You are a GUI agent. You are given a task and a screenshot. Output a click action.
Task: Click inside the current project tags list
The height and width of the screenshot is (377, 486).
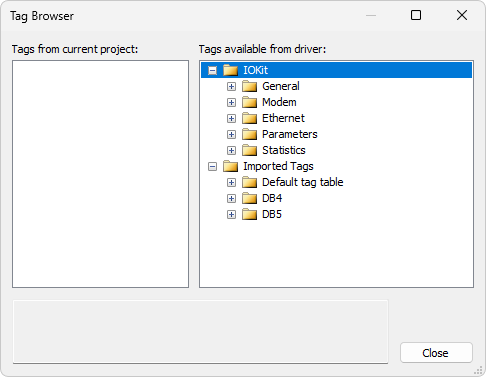(100, 174)
